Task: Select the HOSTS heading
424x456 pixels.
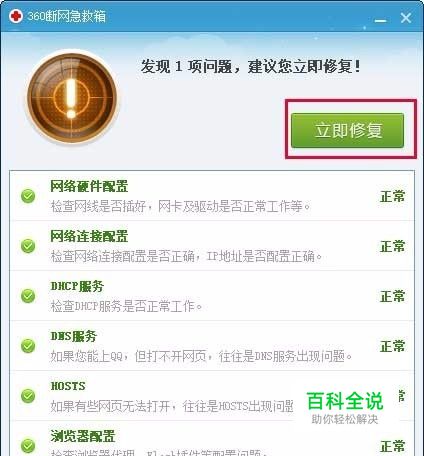Action: pyautogui.click(x=68, y=386)
